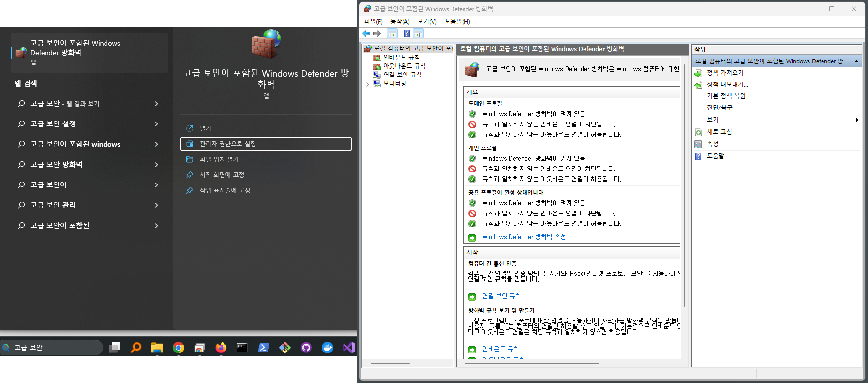Expand chevron for 고급 보안 - 웹 결과 보기

(156, 104)
